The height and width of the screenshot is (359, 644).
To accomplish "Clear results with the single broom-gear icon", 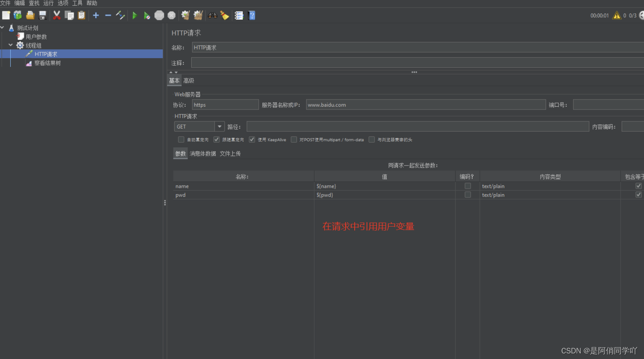I will 185,16.
